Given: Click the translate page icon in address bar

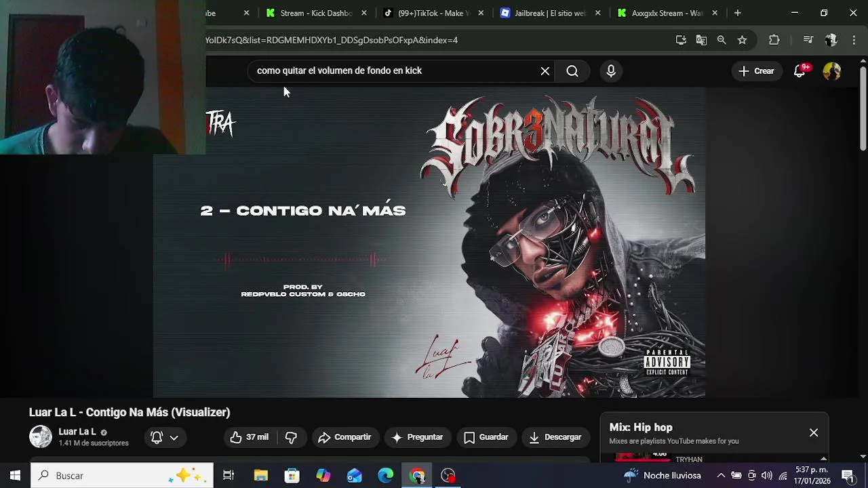Looking at the screenshot, I should click(x=701, y=40).
